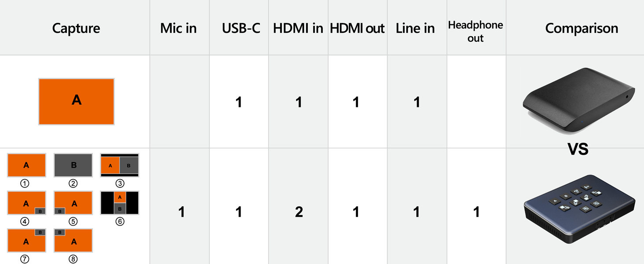
Task: Select the Mic in column header
Action: coord(179,29)
